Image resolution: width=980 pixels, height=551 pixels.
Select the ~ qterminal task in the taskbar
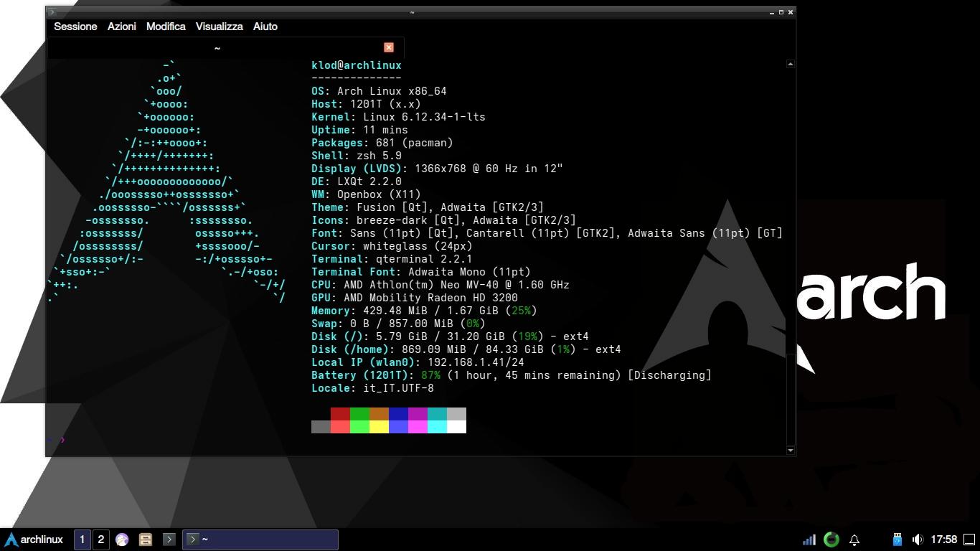(x=260, y=540)
